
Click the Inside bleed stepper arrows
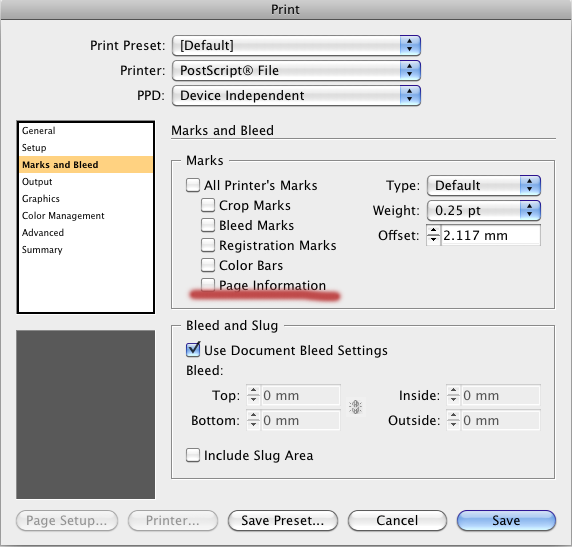coord(453,395)
